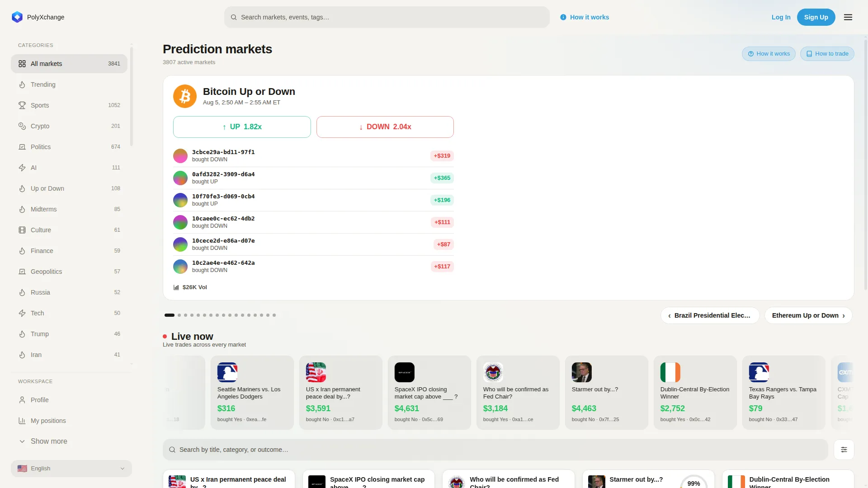This screenshot has width=868, height=488.
Task: Click the search magnifier icon in header
Action: point(234,17)
